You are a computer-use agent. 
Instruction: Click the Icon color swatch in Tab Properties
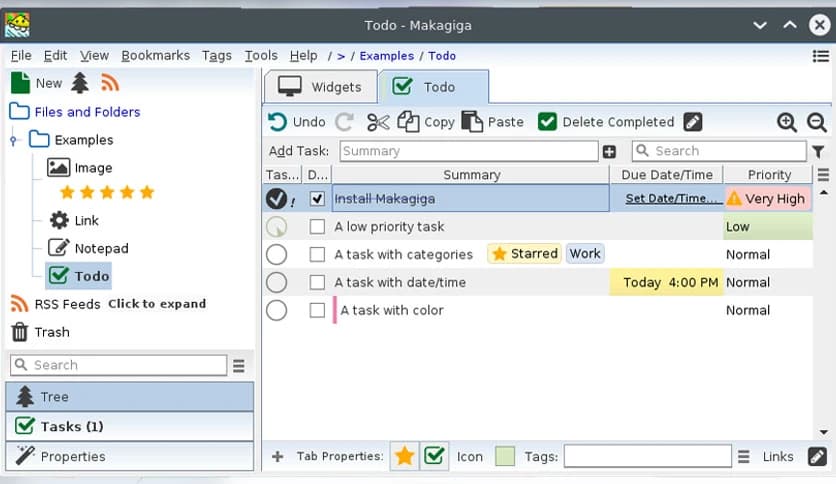[504, 456]
